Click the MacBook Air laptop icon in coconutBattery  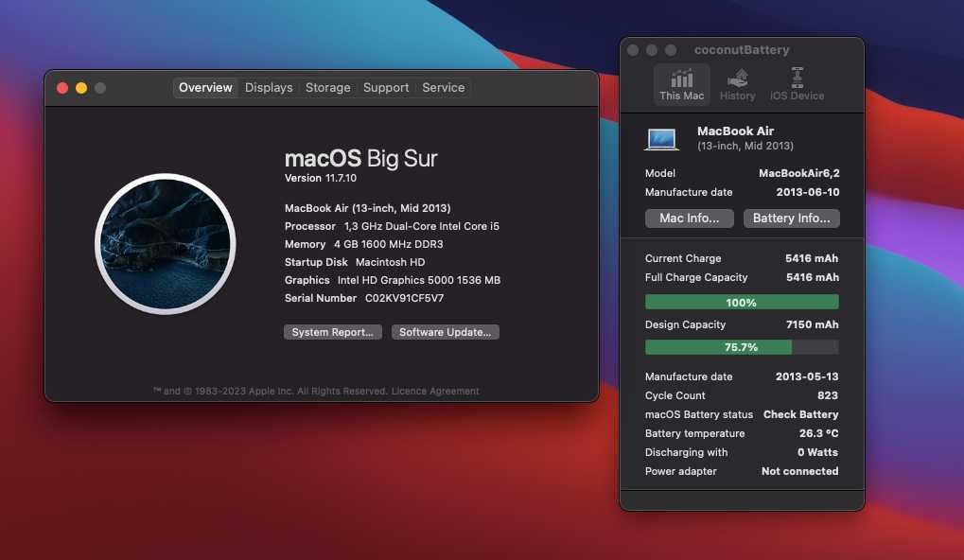point(661,138)
